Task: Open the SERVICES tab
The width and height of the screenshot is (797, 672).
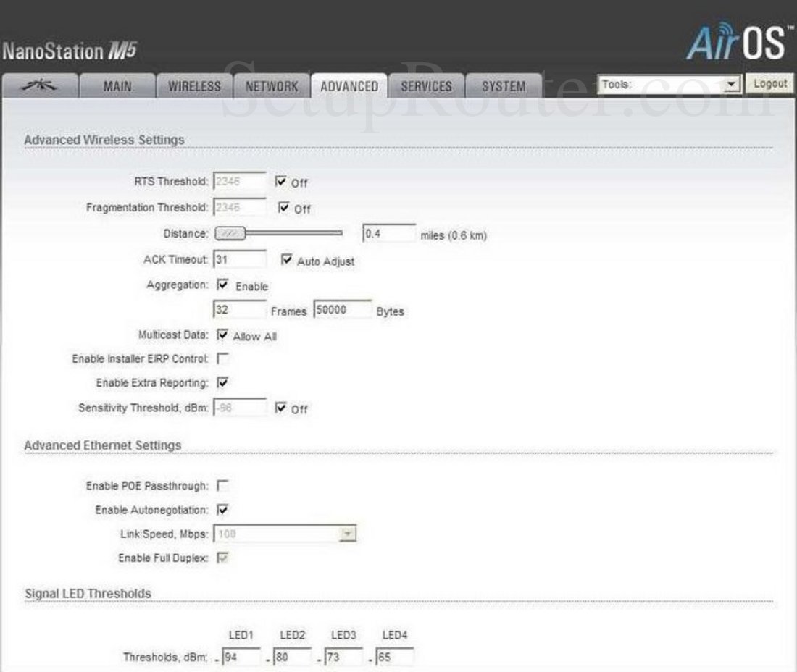Action: (427, 85)
